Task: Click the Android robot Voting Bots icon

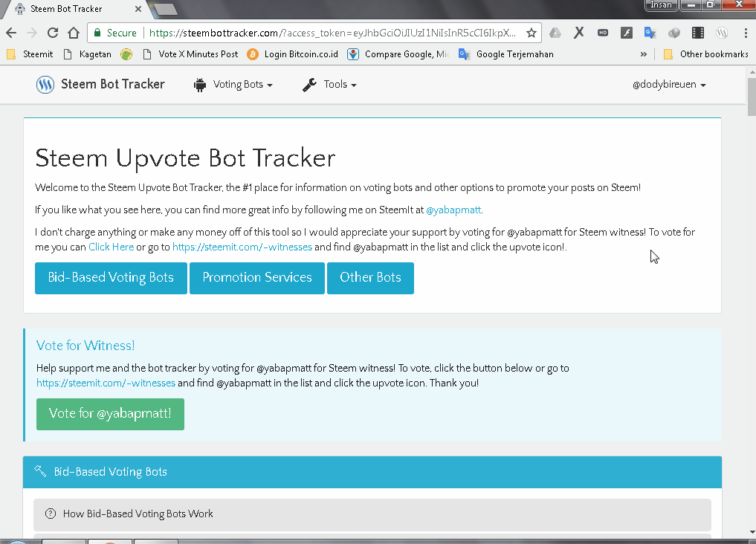Action: pos(200,85)
